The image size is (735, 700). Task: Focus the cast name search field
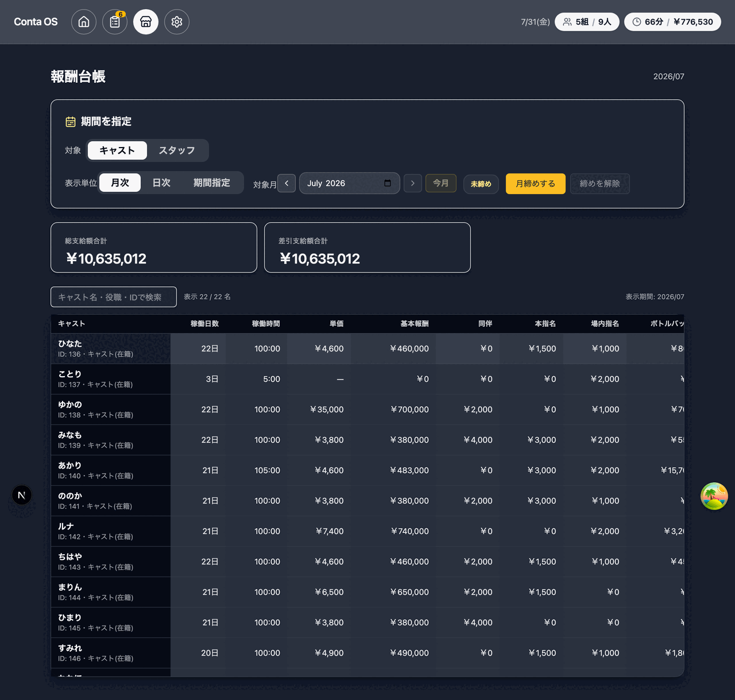[114, 297]
